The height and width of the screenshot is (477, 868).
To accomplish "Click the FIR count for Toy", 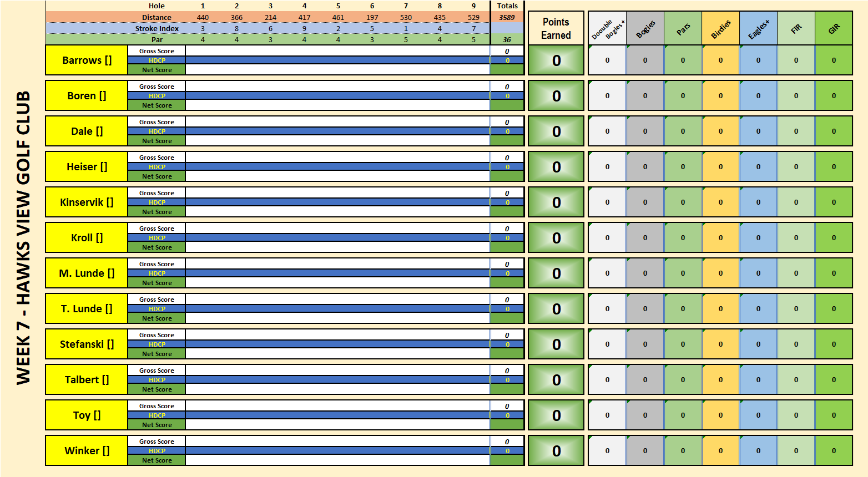I will pos(795,415).
